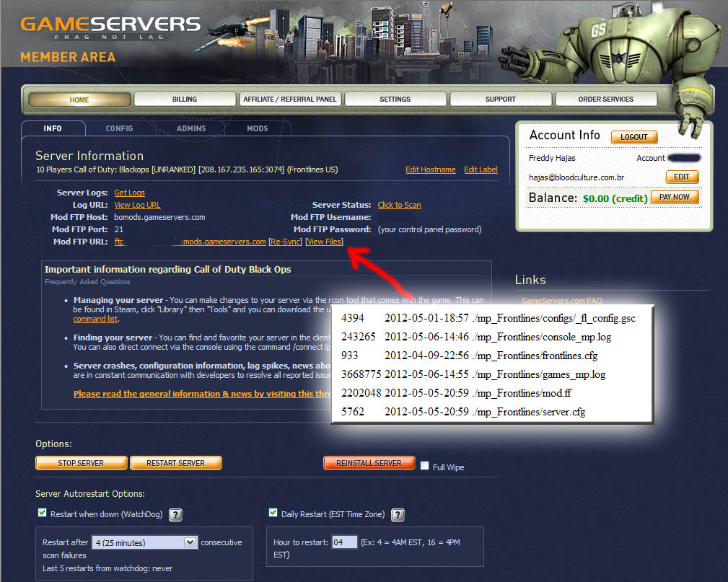Open Edit Label link
728x582 pixels.
(x=481, y=170)
